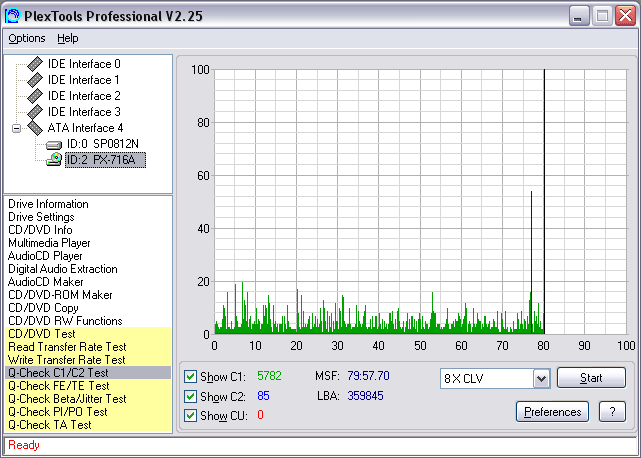Click the IDE Interface 1 chip icon

35,80
